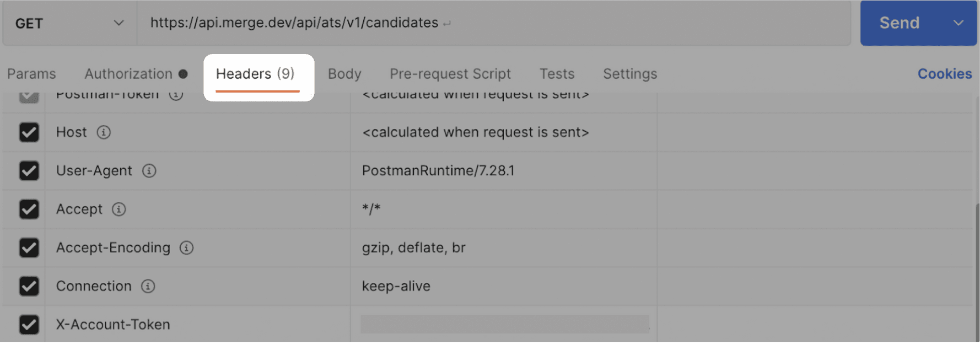Toggle the X-Account-Token header checkbox
This screenshot has height=355, width=980.
(30, 324)
